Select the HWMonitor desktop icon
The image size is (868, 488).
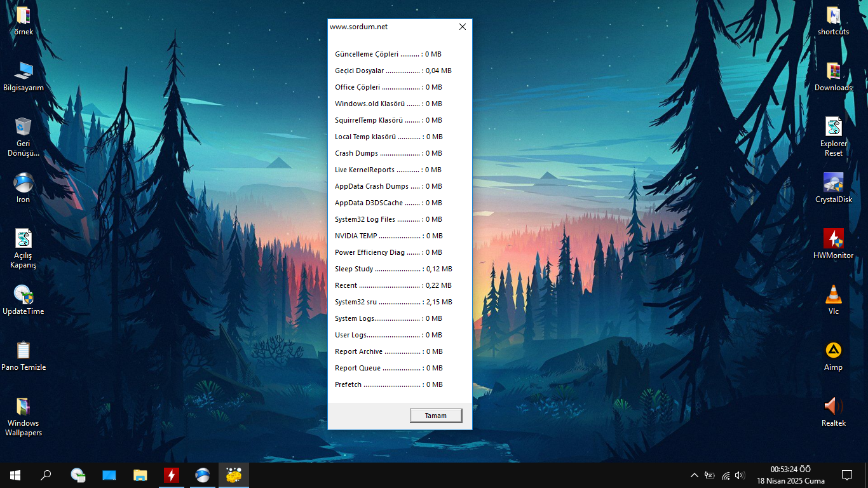(834, 245)
